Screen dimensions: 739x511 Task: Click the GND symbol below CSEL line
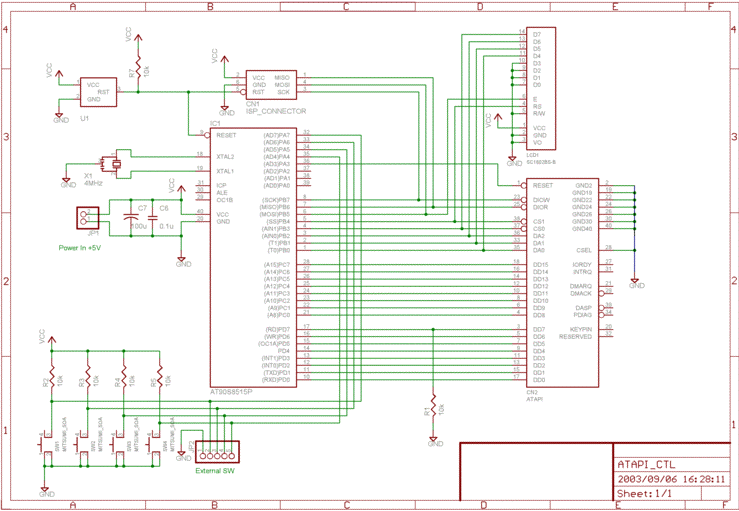point(635,283)
